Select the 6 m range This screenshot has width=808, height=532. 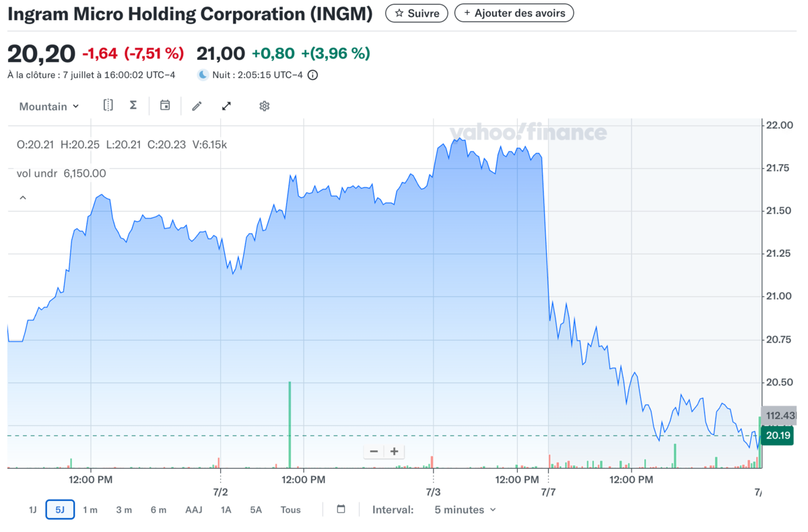(158, 510)
